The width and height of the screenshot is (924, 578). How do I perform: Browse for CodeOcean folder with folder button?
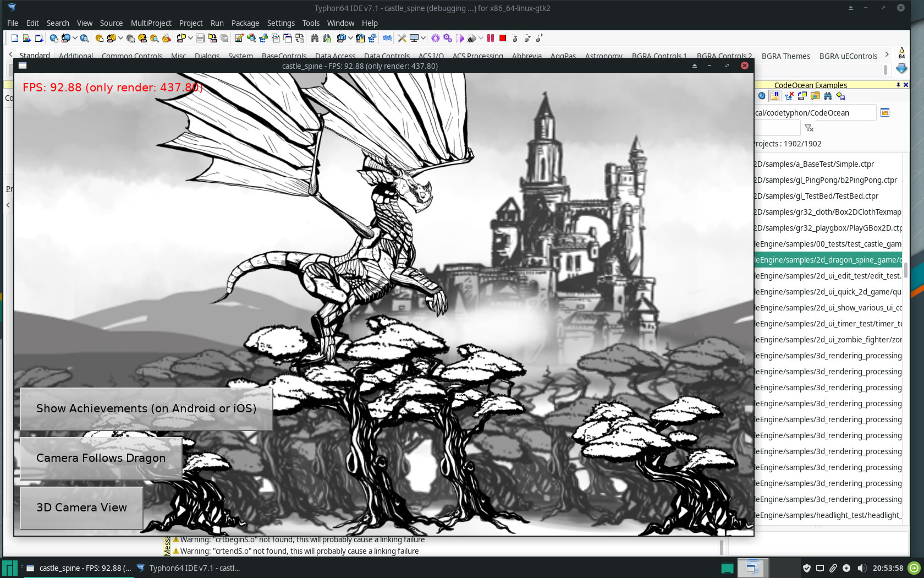coord(885,112)
